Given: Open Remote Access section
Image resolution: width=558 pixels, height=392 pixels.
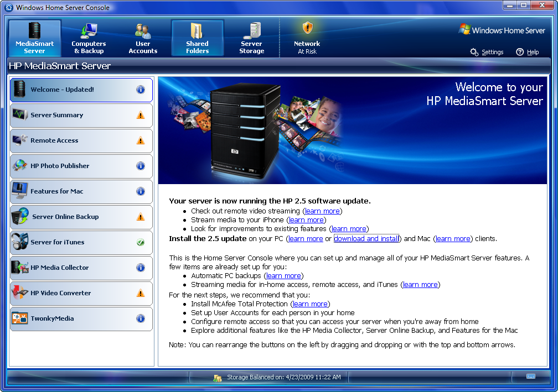Looking at the screenshot, I should point(81,141).
